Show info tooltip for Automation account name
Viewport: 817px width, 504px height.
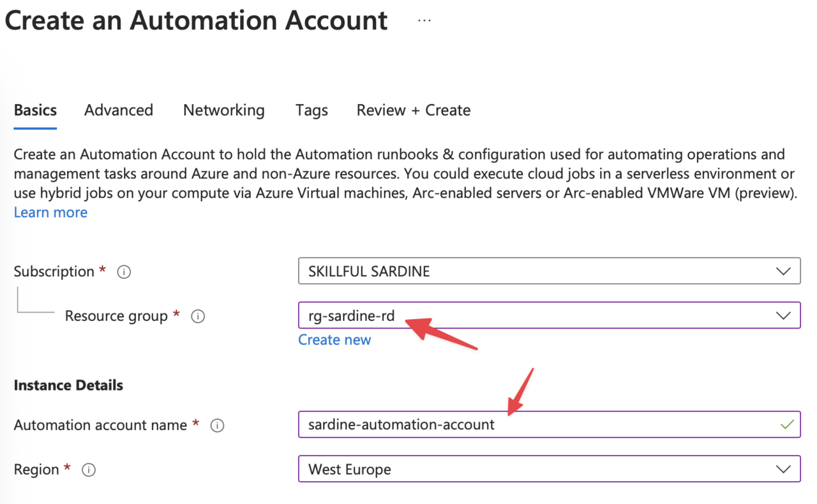[217, 426]
